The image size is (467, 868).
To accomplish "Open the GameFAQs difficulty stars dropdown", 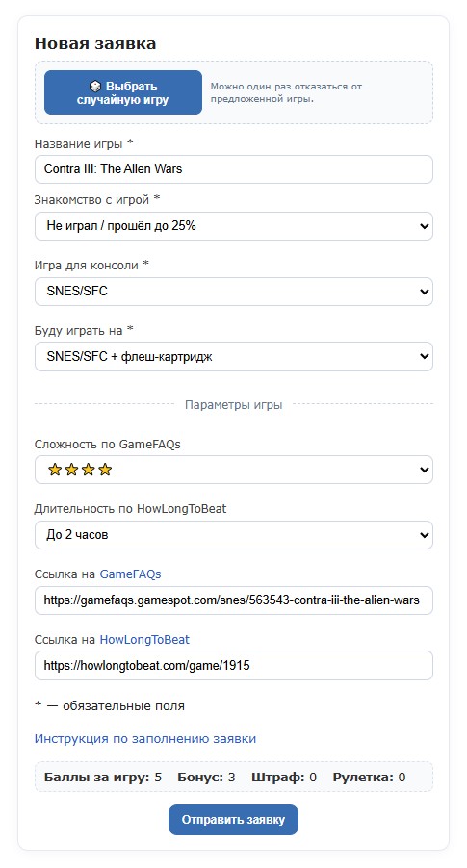I will (x=233, y=470).
